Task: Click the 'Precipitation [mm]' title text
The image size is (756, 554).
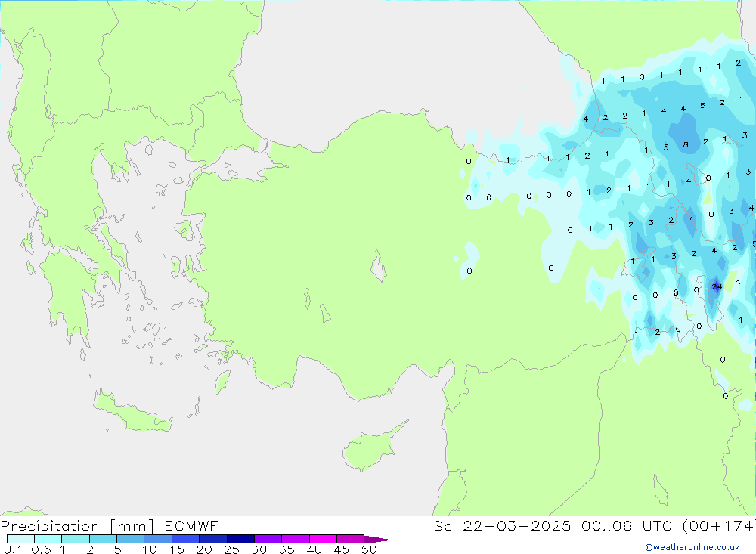Action: 77,526
